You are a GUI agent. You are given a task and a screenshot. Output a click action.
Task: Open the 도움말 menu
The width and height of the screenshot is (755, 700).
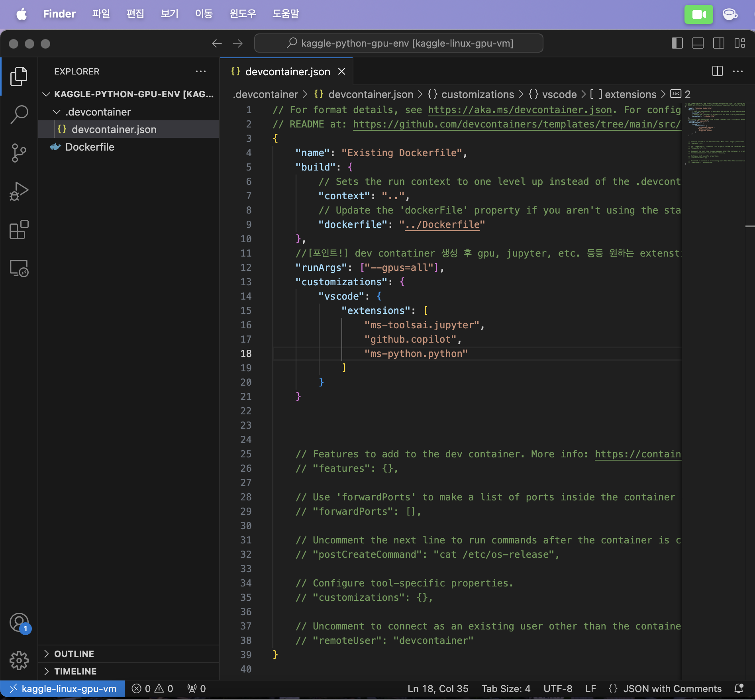click(x=286, y=14)
